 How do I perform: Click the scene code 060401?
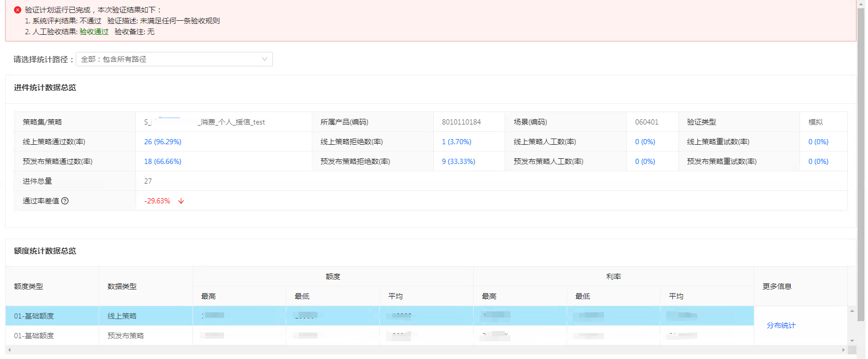(x=646, y=122)
